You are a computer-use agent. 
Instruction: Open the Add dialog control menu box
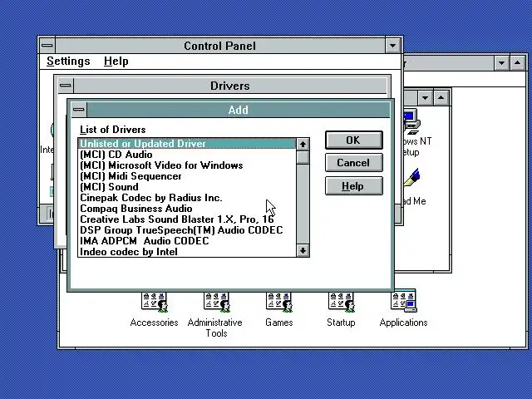pyautogui.click(x=79, y=110)
